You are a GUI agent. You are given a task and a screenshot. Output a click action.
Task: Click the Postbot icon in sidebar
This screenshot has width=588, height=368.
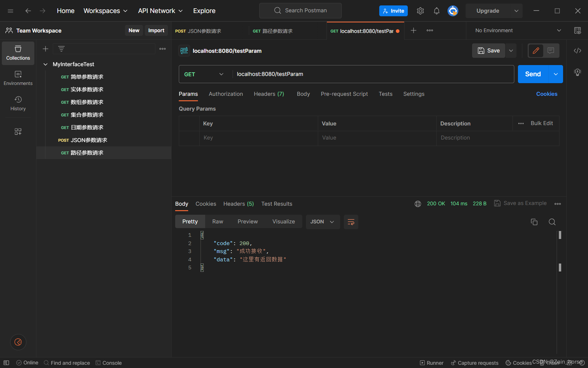click(18, 342)
